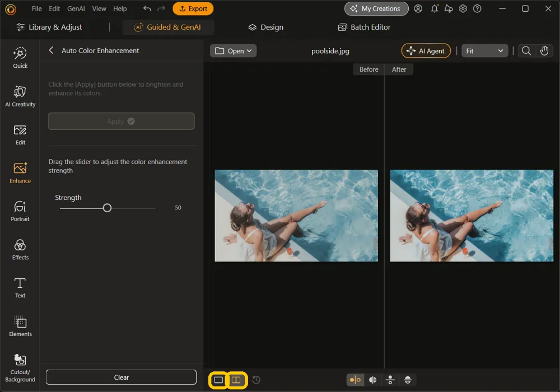This screenshot has height=392, width=560.
Task: Switch to before/after compare view
Action: coord(236,380)
